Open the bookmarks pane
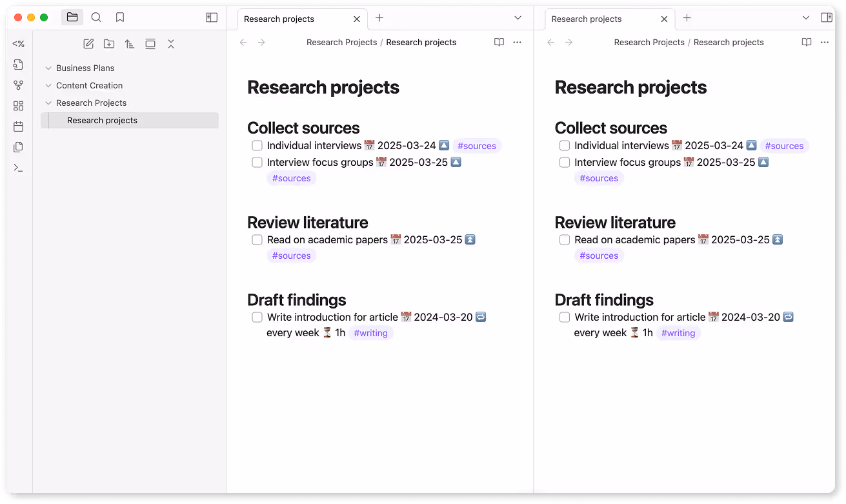This screenshot has width=846, height=504. click(x=120, y=17)
